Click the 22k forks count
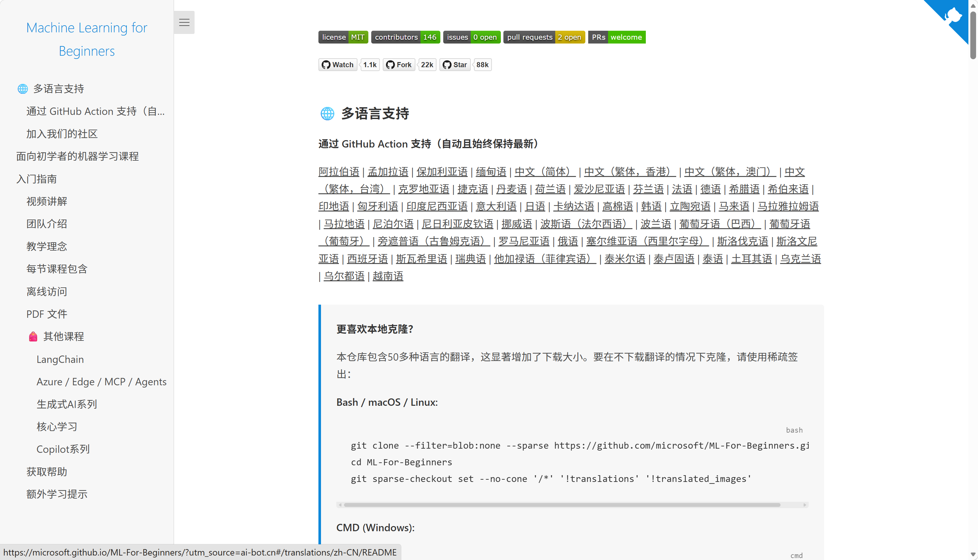This screenshot has width=978, height=560. pyautogui.click(x=427, y=65)
